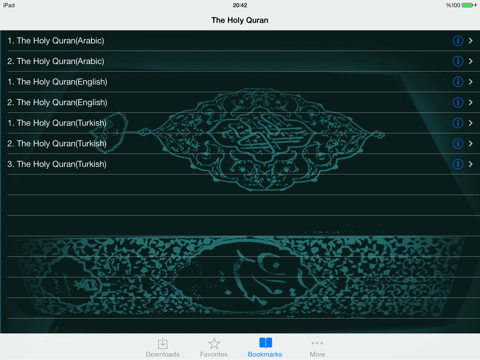480x360 pixels.
Task: Select bookmark 2. The Holy Quran(Turkish)
Action: click(240, 144)
